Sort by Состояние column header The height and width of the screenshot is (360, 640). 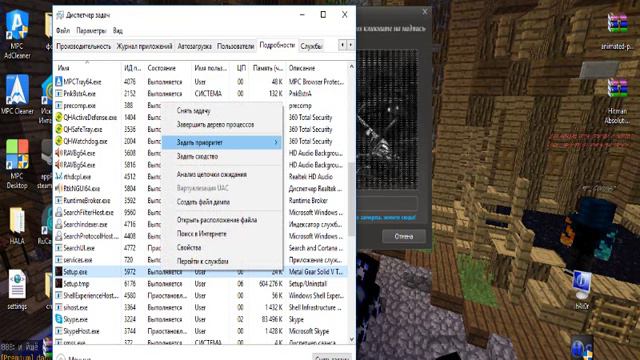point(168,68)
